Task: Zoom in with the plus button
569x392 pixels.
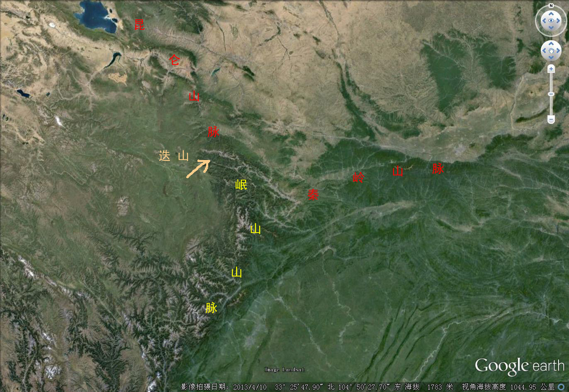Action: (x=551, y=69)
